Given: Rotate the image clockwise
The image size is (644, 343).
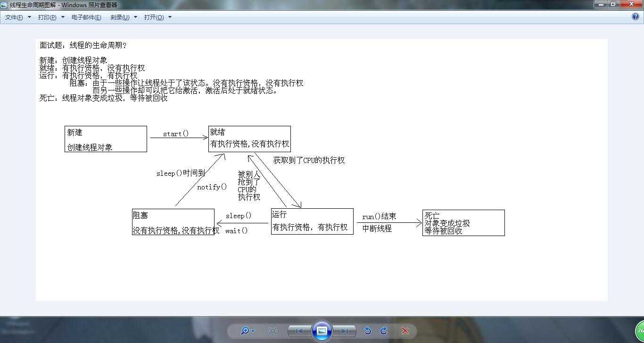Looking at the screenshot, I should click(384, 331).
